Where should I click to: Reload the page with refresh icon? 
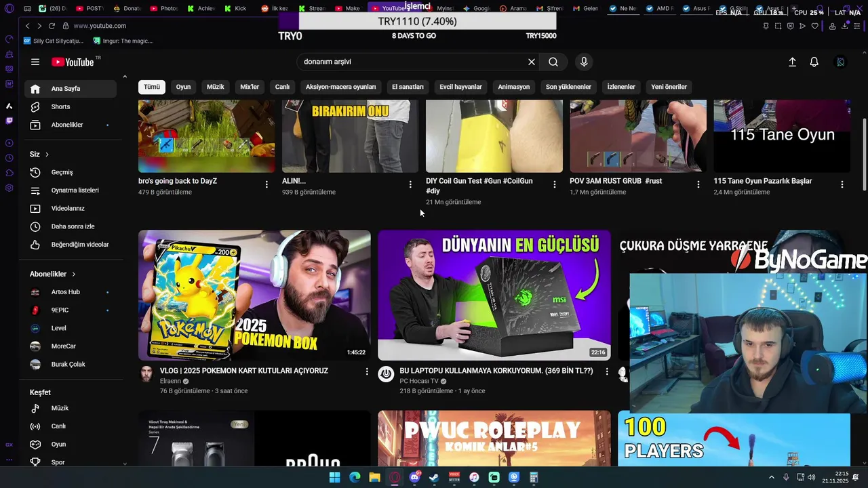pyautogui.click(x=52, y=26)
